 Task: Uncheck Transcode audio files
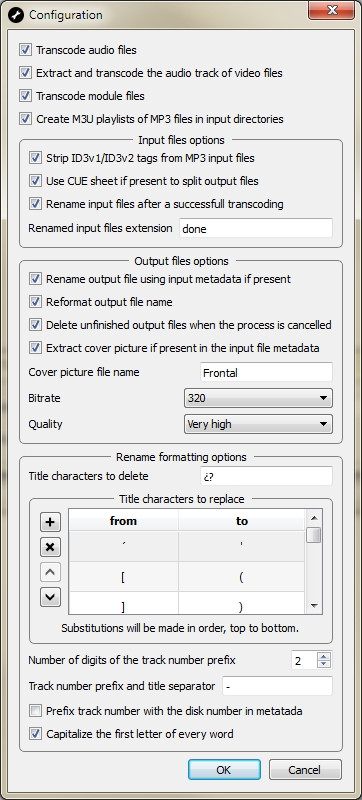click(x=25, y=49)
